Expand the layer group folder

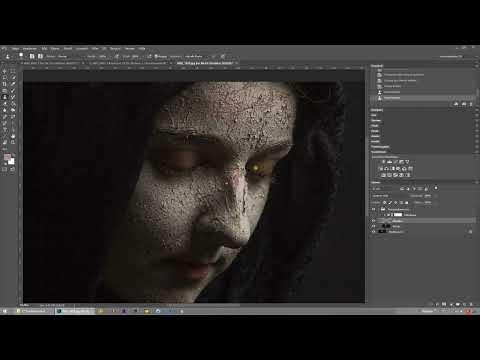pyautogui.click(x=379, y=209)
